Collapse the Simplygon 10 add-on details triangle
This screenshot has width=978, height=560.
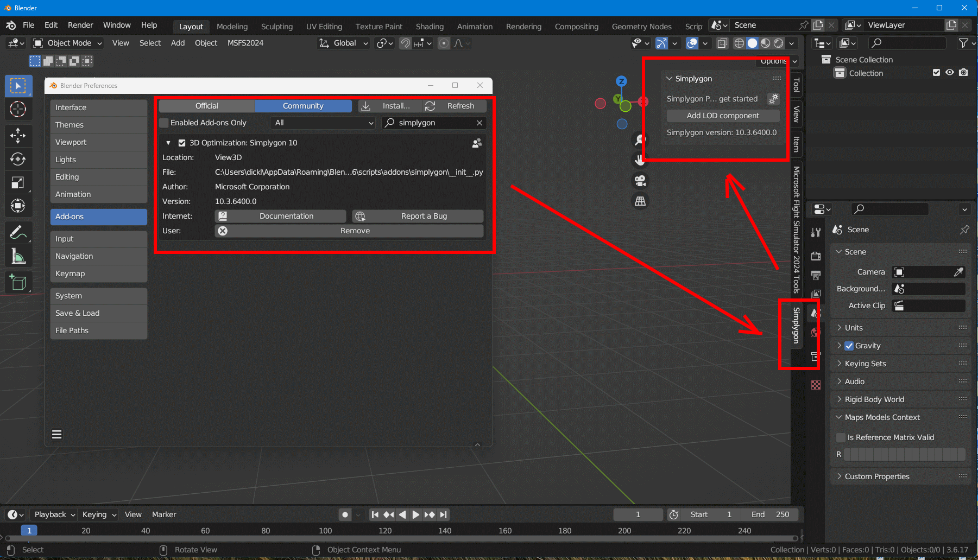coord(168,143)
